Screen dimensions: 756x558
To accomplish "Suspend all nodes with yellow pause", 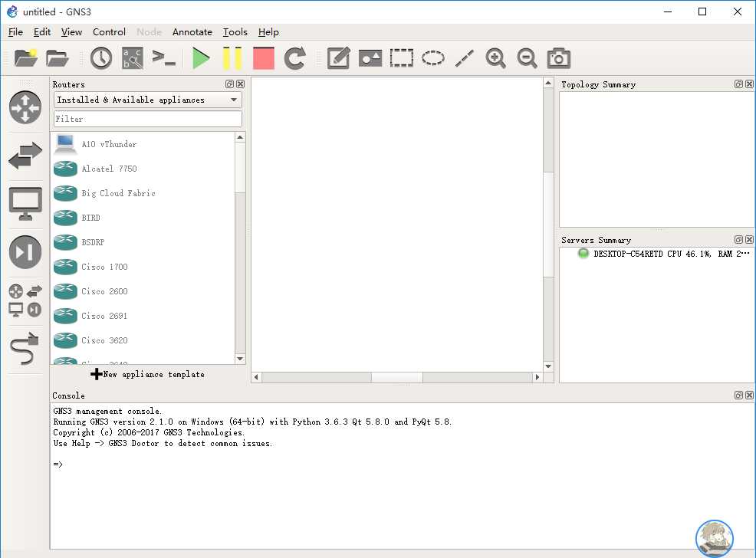I will (232, 58).
